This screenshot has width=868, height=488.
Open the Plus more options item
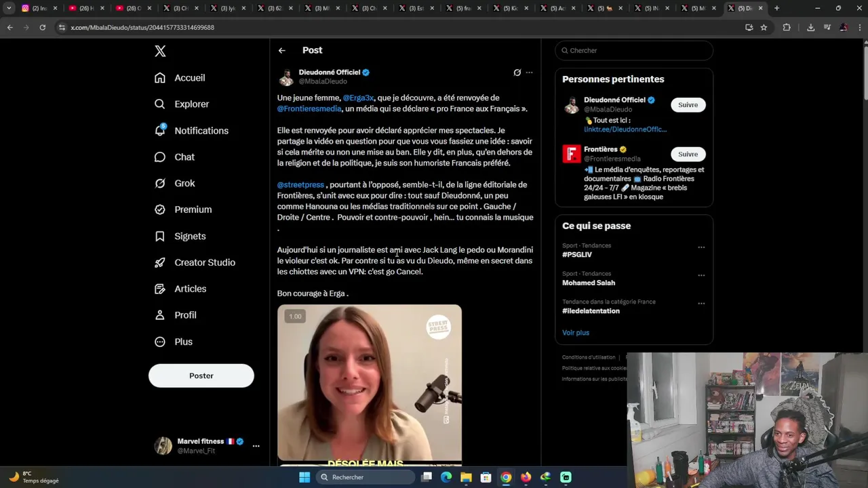pos(174,342)
